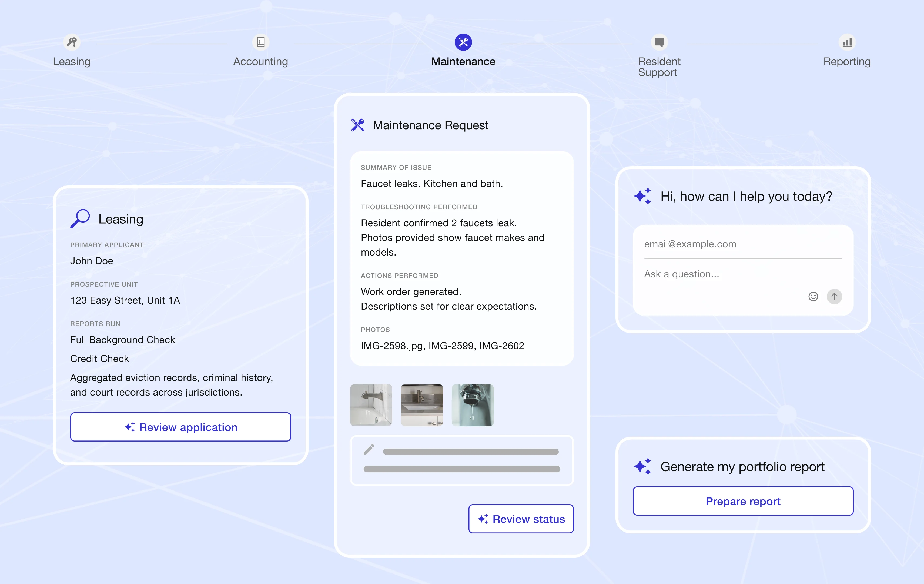Viewport: 924px width, 584px height.
Task: Click the applicant name John Doe
Action: click(x=92, y=261)
